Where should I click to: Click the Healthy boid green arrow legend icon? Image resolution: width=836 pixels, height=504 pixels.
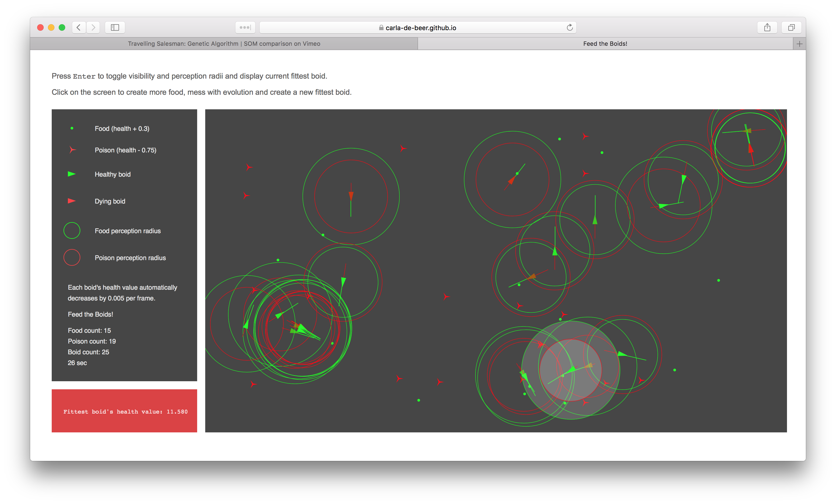point(72,174)
